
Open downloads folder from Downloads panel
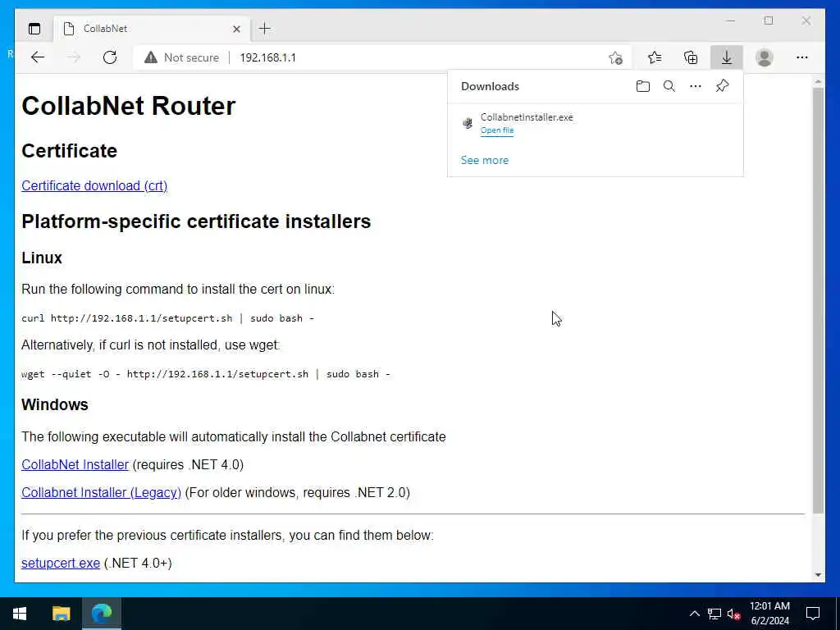click(x=643, y=86)
